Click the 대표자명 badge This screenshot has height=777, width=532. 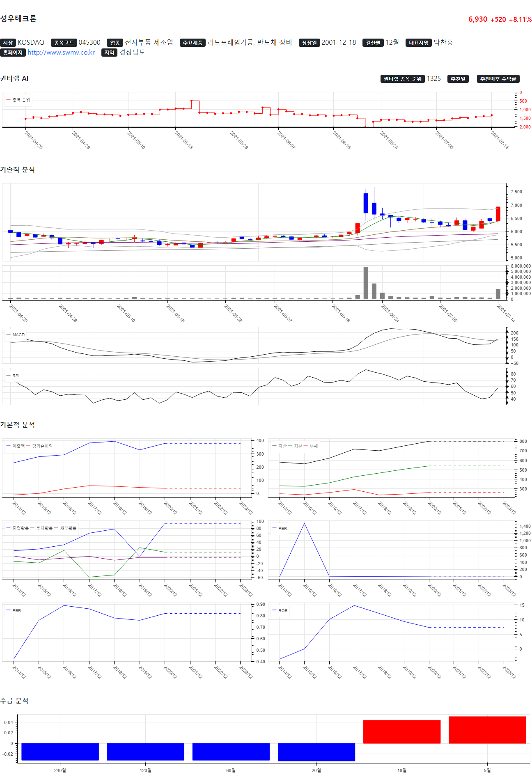[x=419, y=43]
